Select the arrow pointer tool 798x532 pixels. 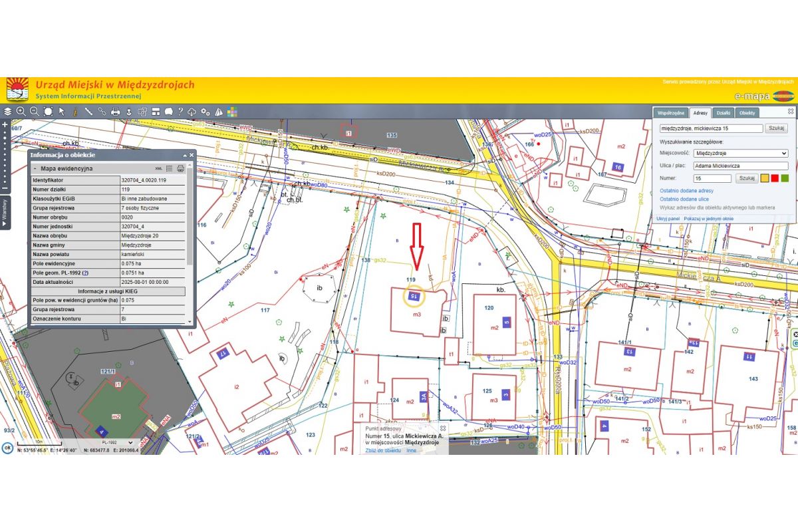point(62,112)
